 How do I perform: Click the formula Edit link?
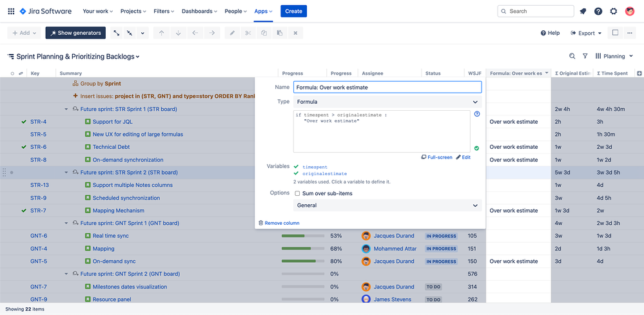(x=463, y=157)
